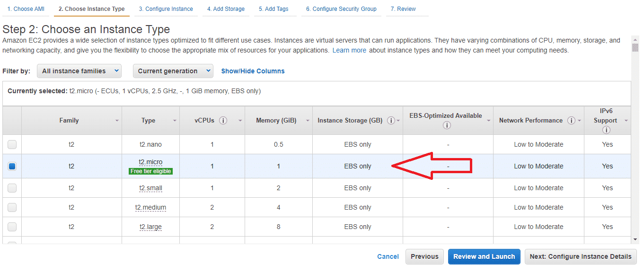Grab the vertical scrollbar thumb

point(635,48)
